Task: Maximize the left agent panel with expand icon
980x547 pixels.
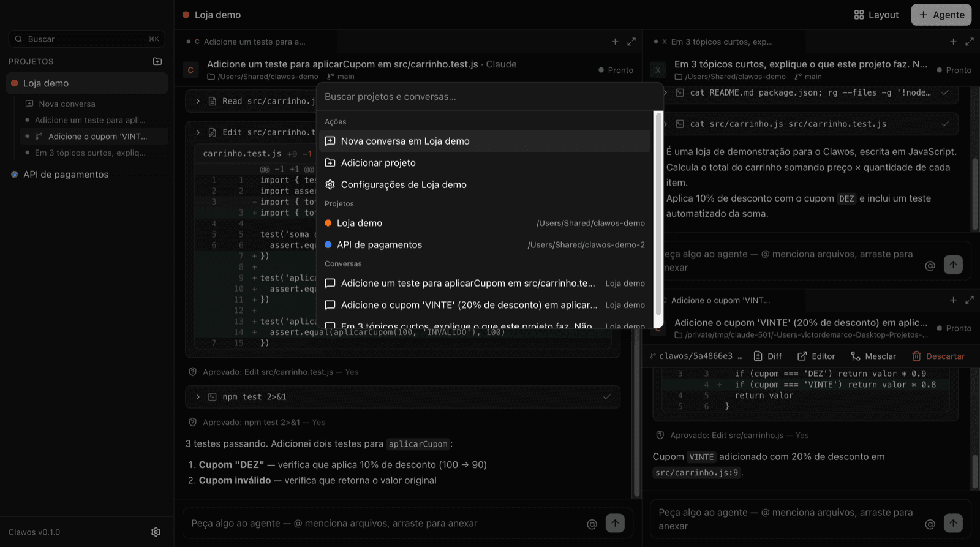Action: coord(631,42)
